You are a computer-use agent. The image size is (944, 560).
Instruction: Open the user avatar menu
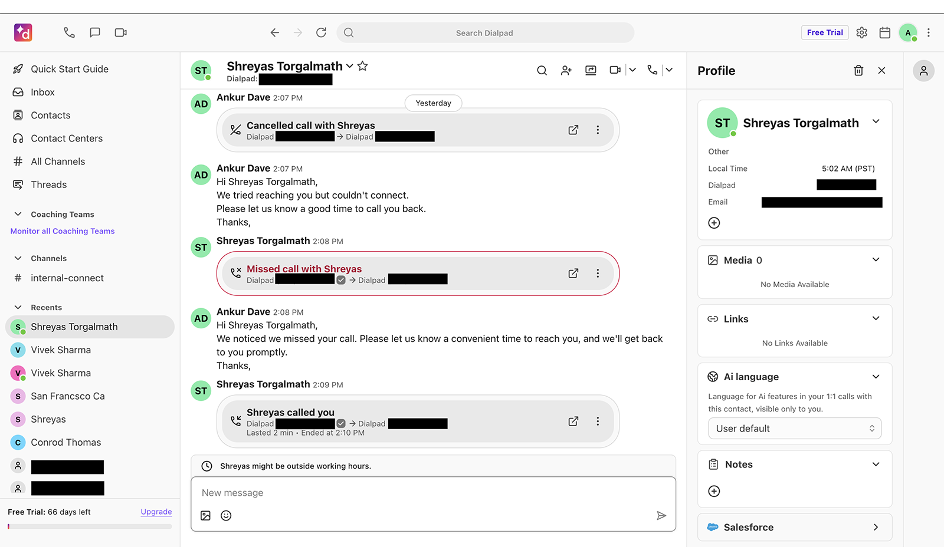click(909, 32)
